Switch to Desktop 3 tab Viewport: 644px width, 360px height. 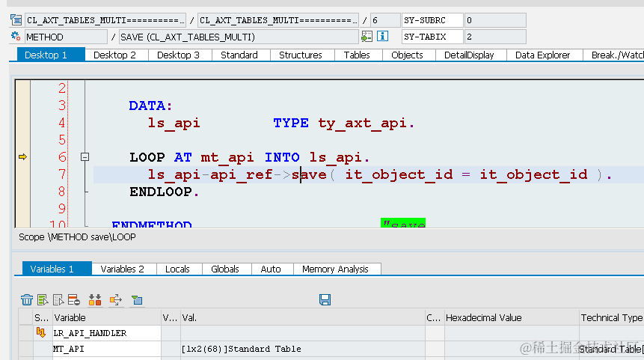(180, 55)
